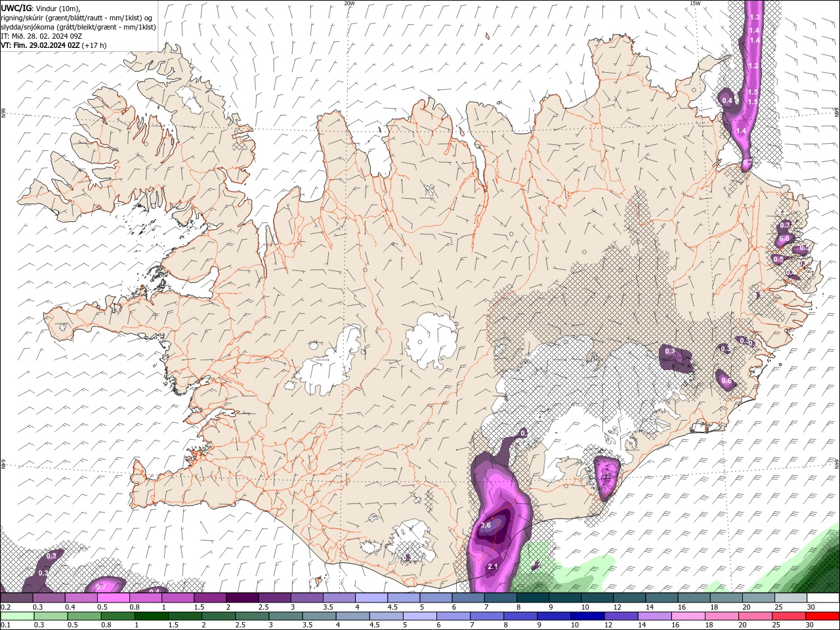Click the darkest purple swatch between 2 and 2.5 in top row

(x=242, y=598)
